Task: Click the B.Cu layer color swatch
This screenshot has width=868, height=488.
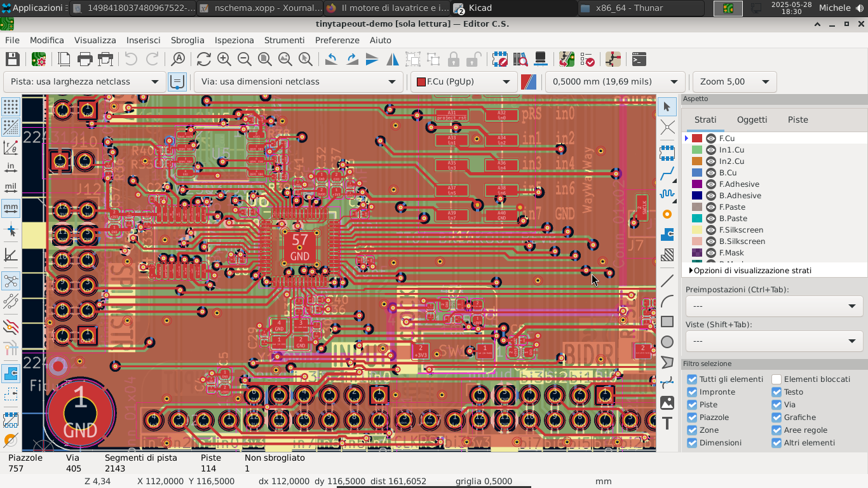Action: pyautogui.click(x=697, y=173)
